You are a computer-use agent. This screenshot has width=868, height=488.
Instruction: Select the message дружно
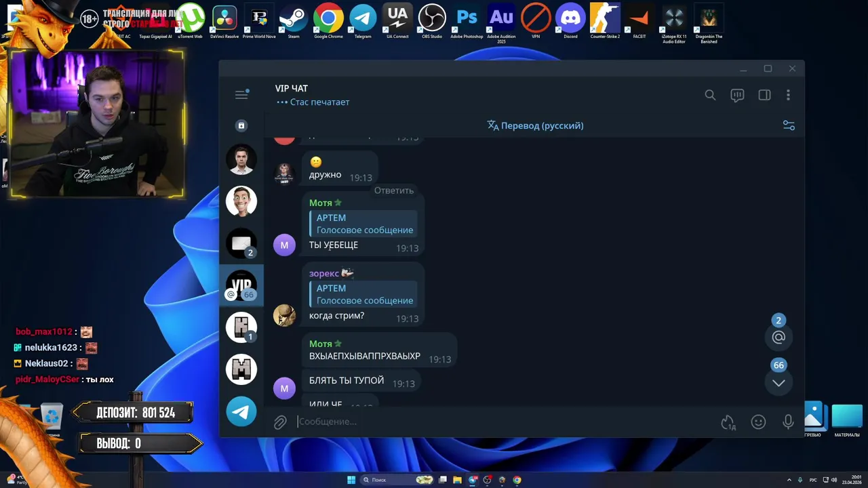325,175
